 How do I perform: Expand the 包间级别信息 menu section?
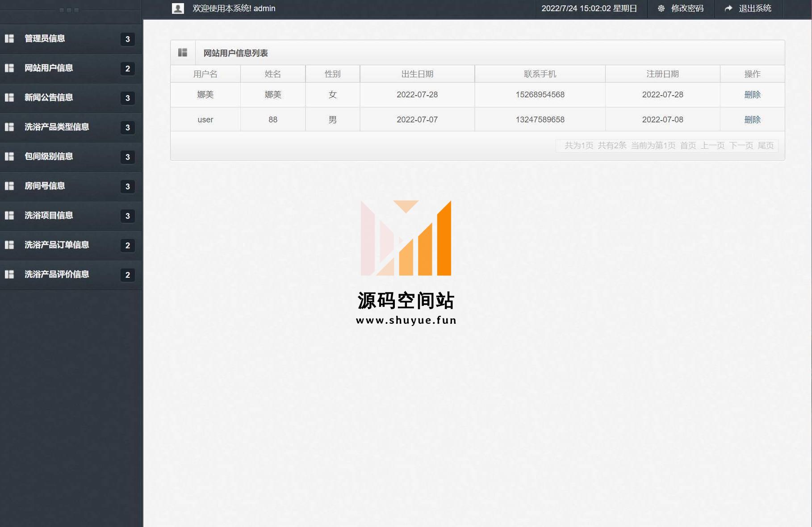pos(49,157)
